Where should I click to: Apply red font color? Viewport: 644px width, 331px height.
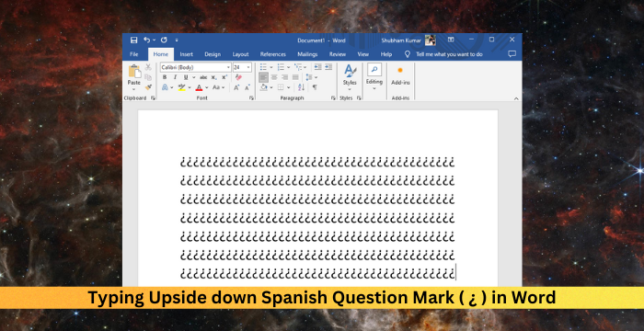[x=200, y=87]
